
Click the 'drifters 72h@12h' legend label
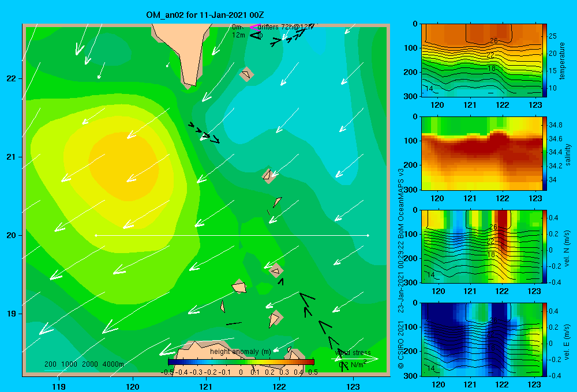click(x=286, y=27)
